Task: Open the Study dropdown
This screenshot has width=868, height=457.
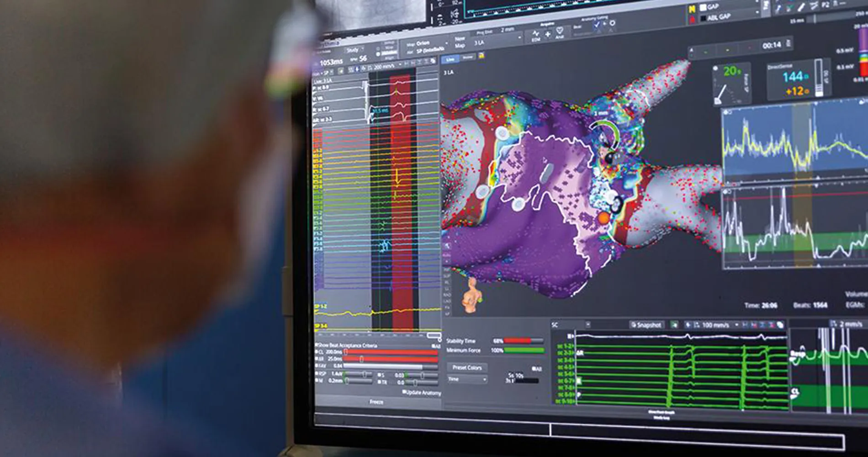Action: tap(354, 50)
